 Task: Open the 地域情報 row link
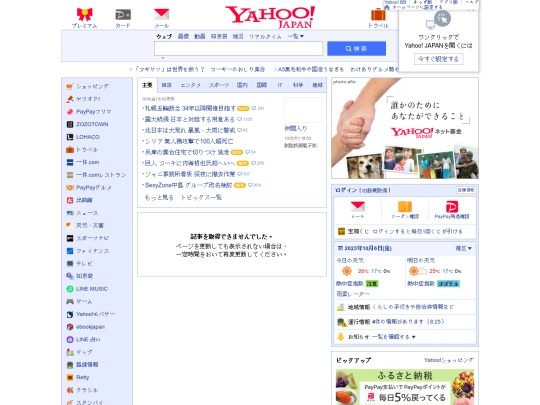coord(405,307)
